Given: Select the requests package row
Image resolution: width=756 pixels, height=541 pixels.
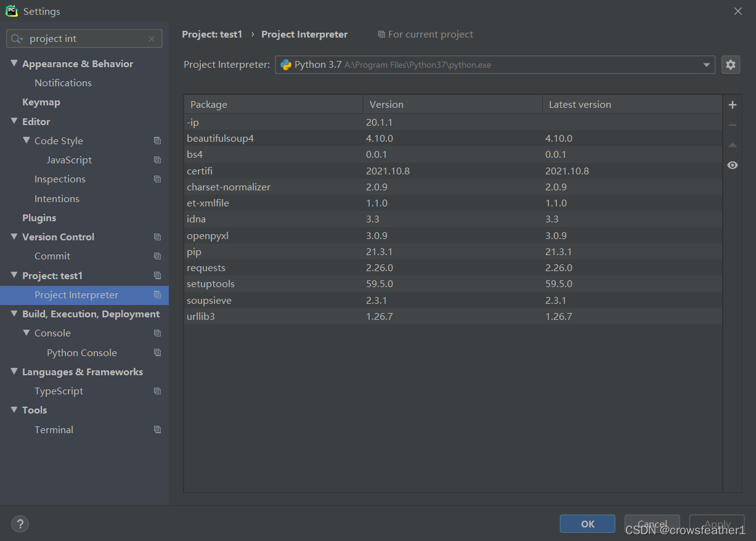Looking at the screenshot, I should [453, 268].
